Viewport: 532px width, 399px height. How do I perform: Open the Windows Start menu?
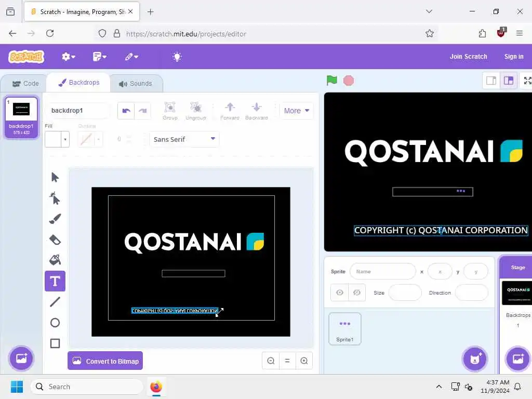click(x=17, y=387)
